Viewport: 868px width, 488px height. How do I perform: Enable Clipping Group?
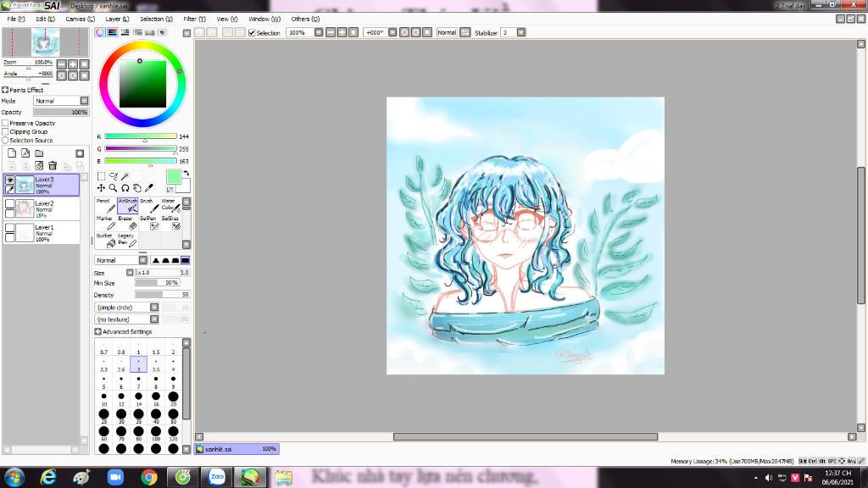(x=6, y=131)
